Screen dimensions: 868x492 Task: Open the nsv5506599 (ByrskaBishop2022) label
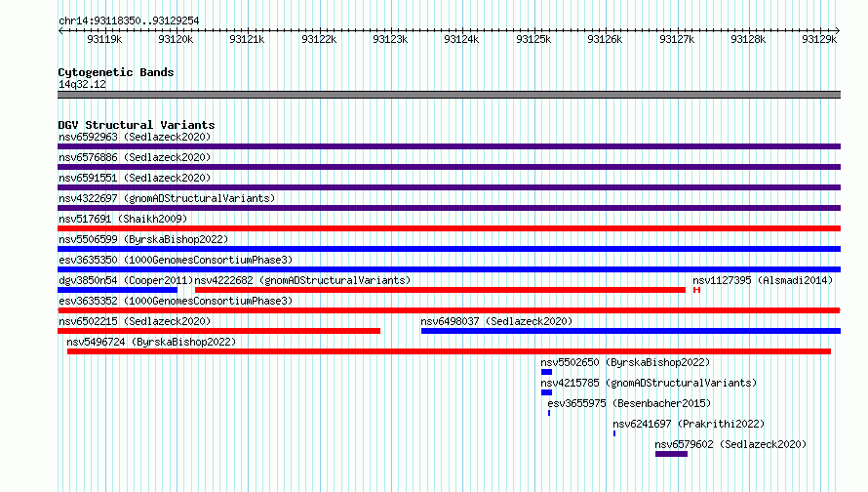point(143,239)
